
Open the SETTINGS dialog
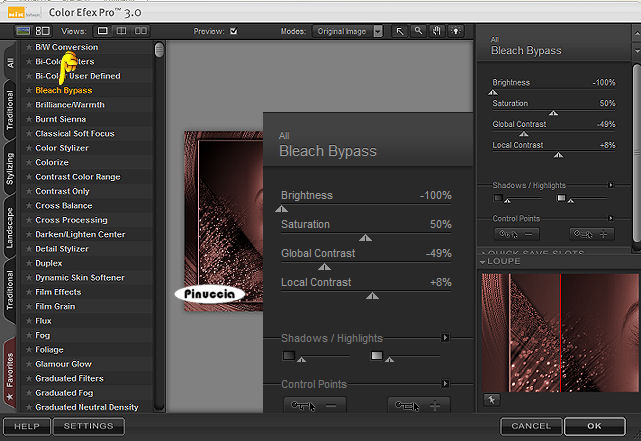88,426
